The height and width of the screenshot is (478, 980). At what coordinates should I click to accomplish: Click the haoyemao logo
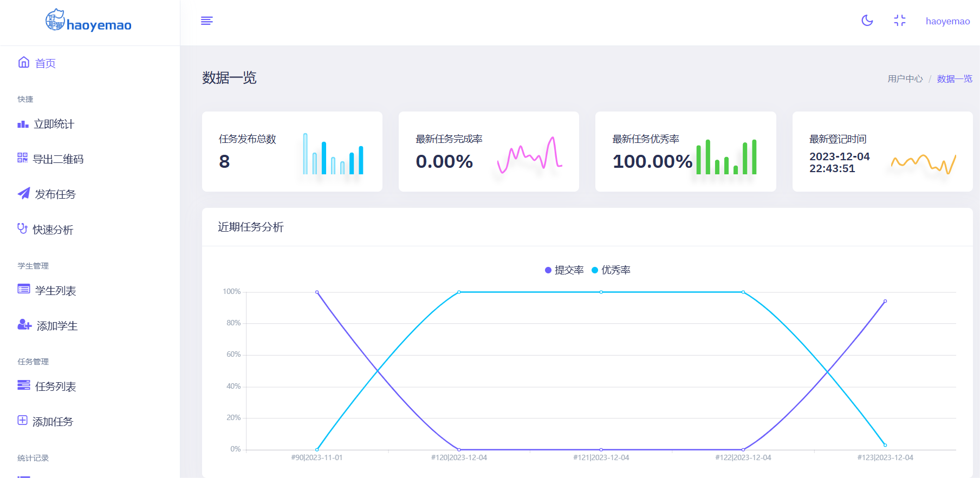[89, 22]
